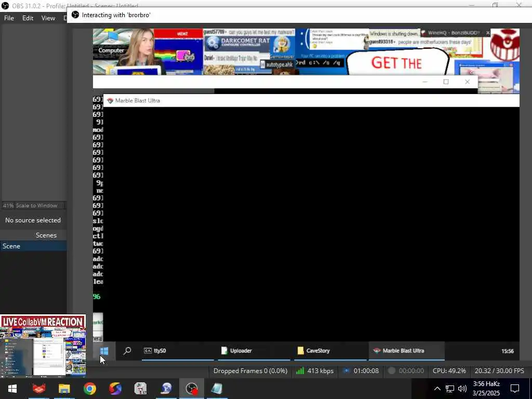The height and width of the screenshot is (399, 532).
Task: Switch to Uploader in VM taskbar
Action: [254, 351]
